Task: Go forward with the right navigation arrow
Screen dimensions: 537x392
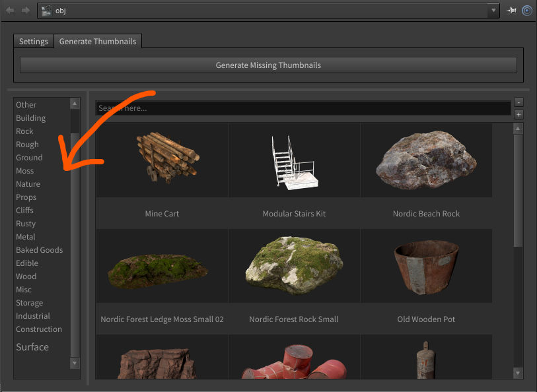Action: (x=26, y=11)
